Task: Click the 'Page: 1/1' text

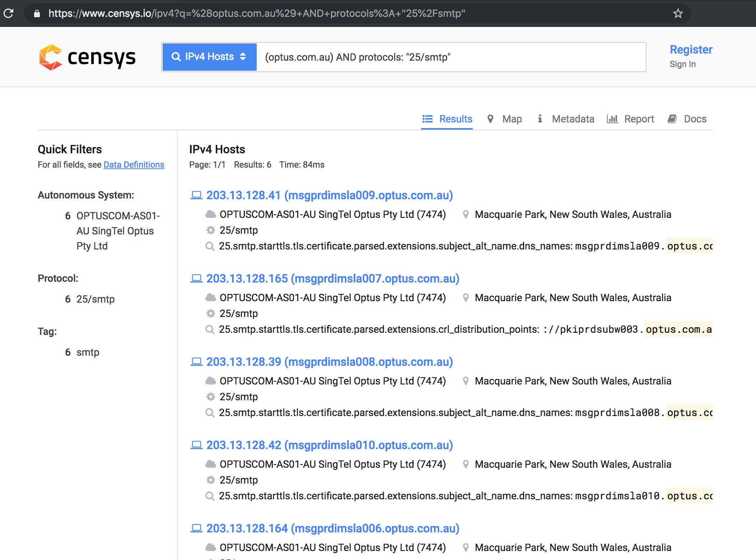Action: (207, 165)
